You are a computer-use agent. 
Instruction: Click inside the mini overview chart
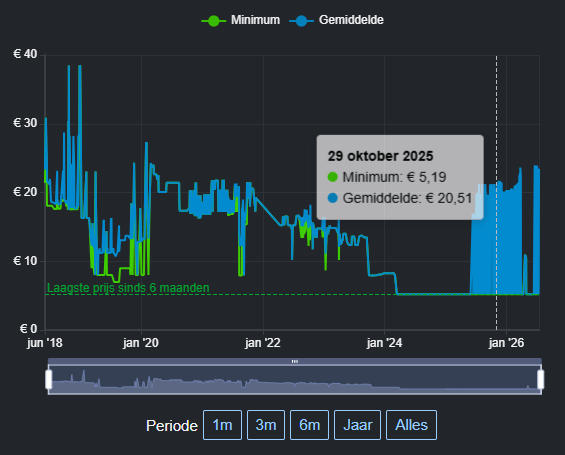pyautogui.click(x=295, y=380)
